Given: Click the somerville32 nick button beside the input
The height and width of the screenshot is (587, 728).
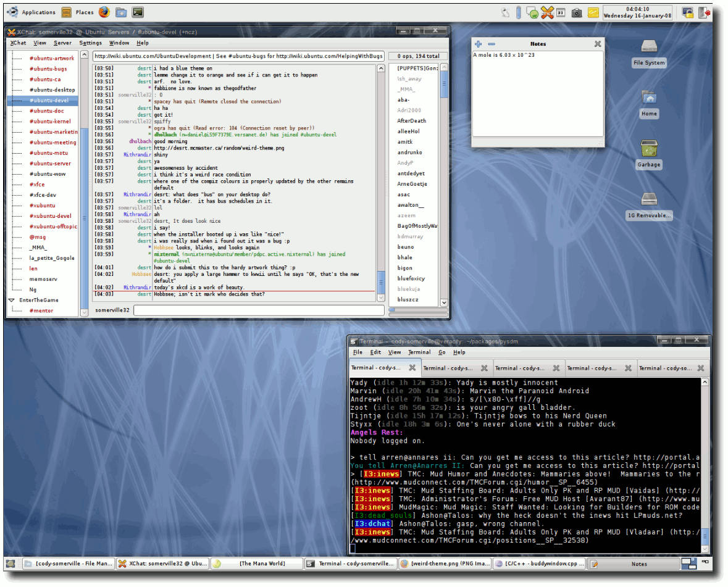Looking at the screenshot, I should point(112,310).
